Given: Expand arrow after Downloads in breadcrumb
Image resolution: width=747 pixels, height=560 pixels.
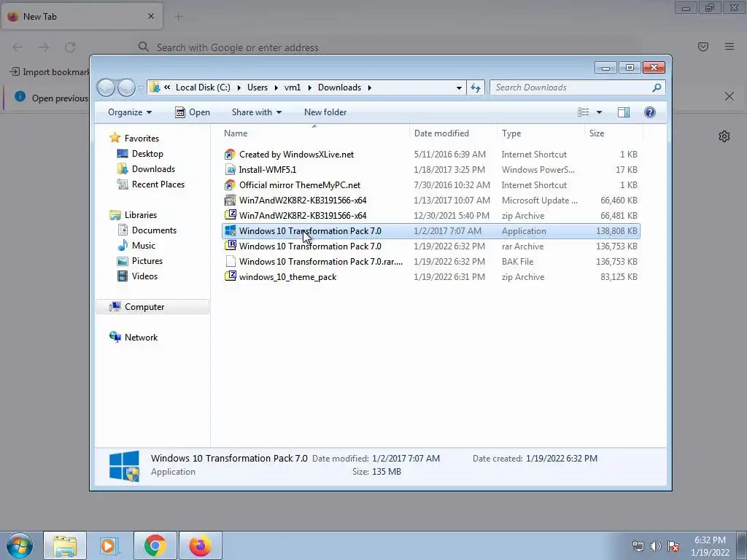Looking at the screenshot, I should (x=369, y=87).
